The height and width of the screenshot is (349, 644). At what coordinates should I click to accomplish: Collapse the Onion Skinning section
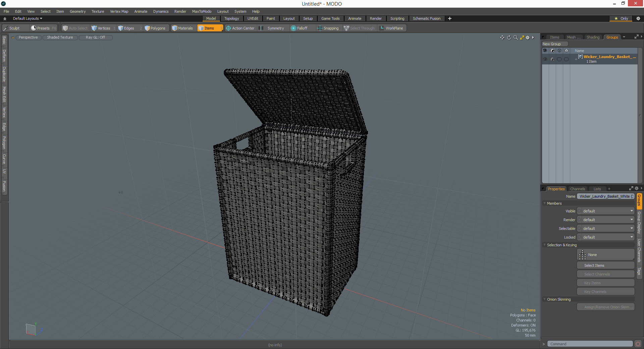point(545,299)
